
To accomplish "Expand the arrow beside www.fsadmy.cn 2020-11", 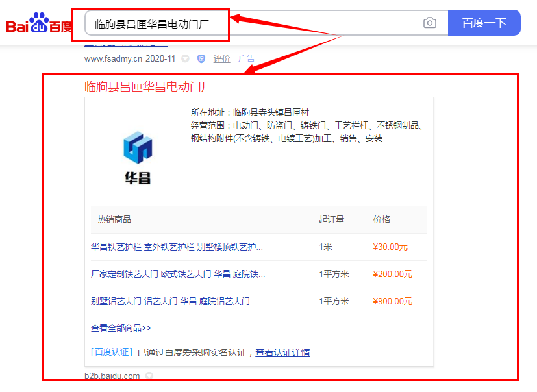I will point(186,58).
